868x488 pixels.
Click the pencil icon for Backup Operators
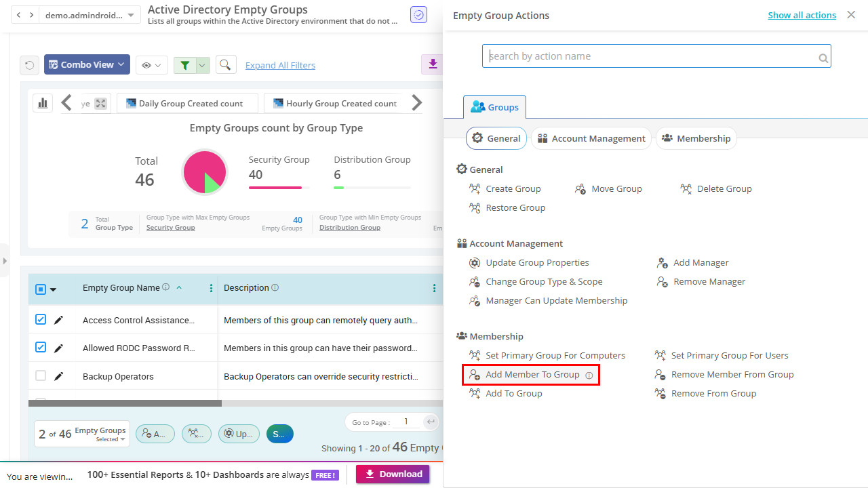click(59, 377)
